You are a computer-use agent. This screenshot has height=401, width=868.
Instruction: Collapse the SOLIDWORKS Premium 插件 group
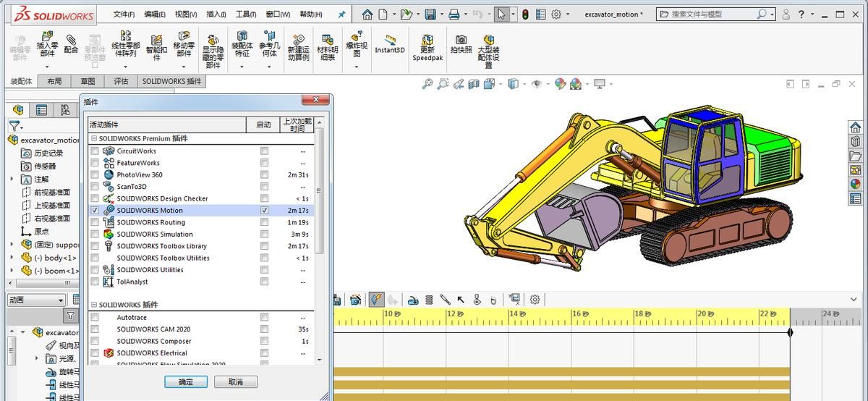[94, 138]
